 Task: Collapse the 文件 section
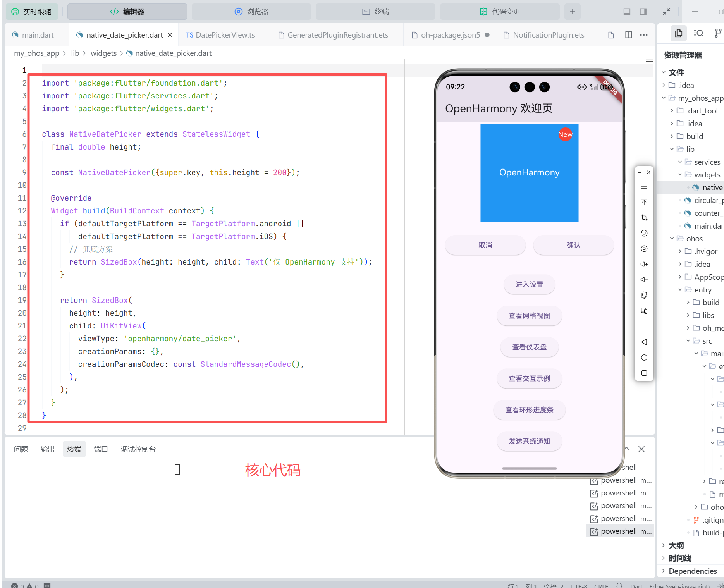tap(664, 72)
